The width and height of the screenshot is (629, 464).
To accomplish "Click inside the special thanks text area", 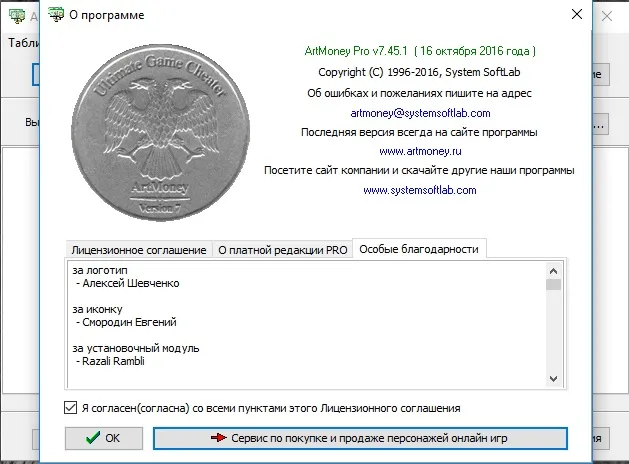I will pyautogui.click(x=307, y=324).
